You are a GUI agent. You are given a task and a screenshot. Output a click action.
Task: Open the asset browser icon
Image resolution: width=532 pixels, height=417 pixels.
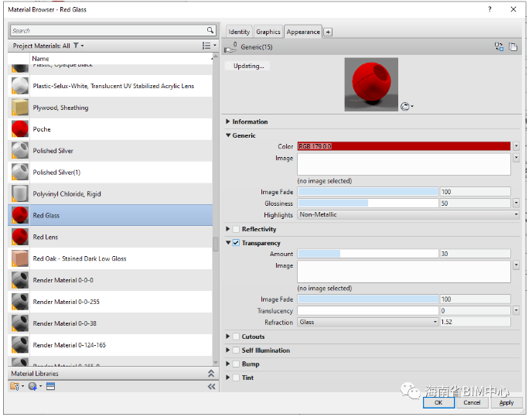click(x=51, y=387)
